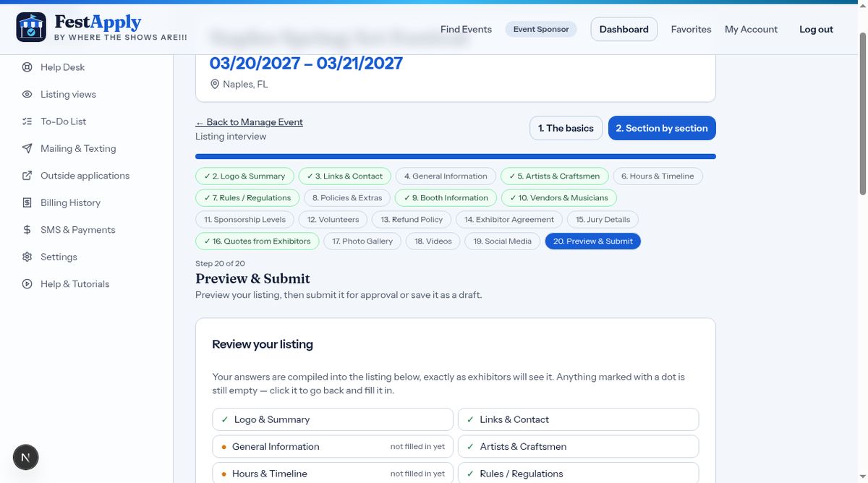Click the Mailing & Texting paper plane icon
The image size is (868, 483).
(x=27, y=148)
